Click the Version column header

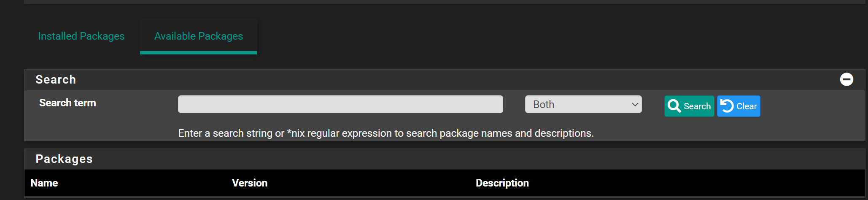250,183
